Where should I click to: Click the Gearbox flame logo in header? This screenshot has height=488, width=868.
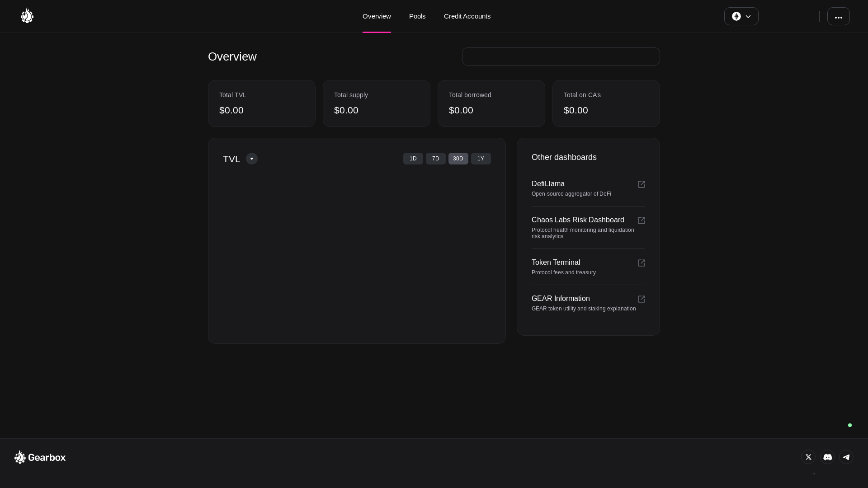coord(27,16)
